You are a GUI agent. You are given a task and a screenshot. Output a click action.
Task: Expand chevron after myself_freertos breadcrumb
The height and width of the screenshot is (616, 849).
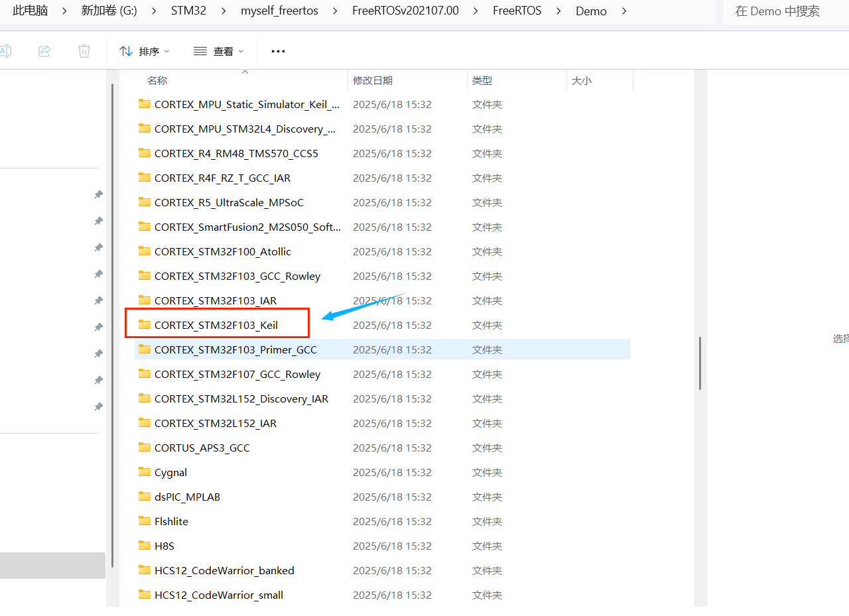pos(336,11)
